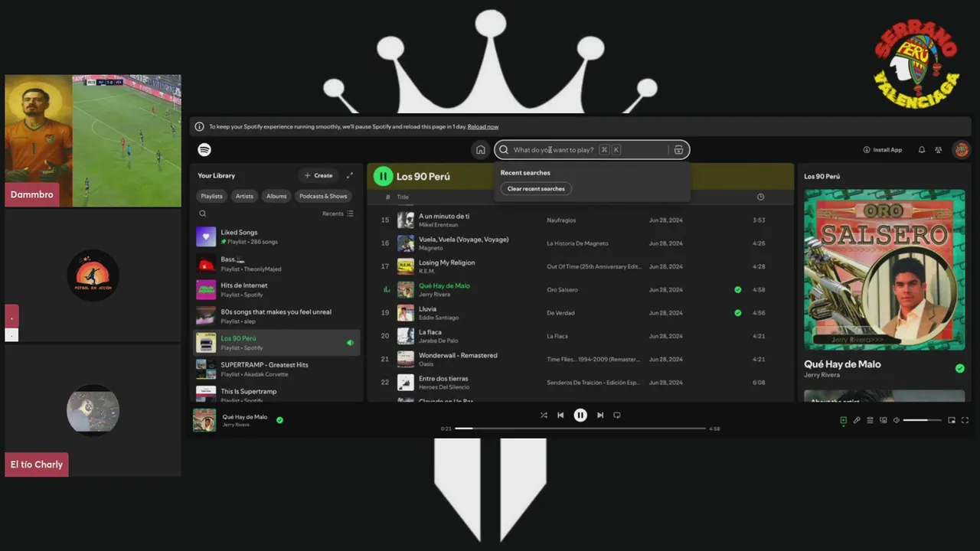Go to Home via house icon
The height and width of the screenshot is (551, 980).
click(x=481, y=150)
